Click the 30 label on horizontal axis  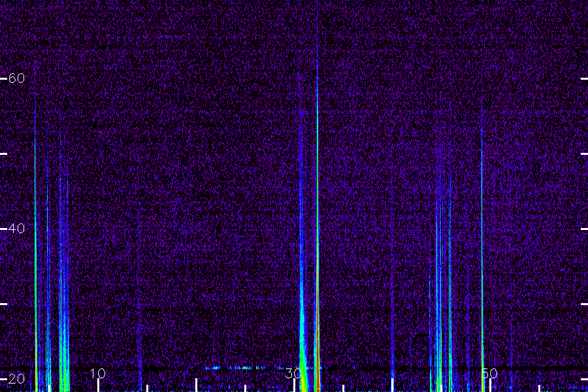(293, 373)
